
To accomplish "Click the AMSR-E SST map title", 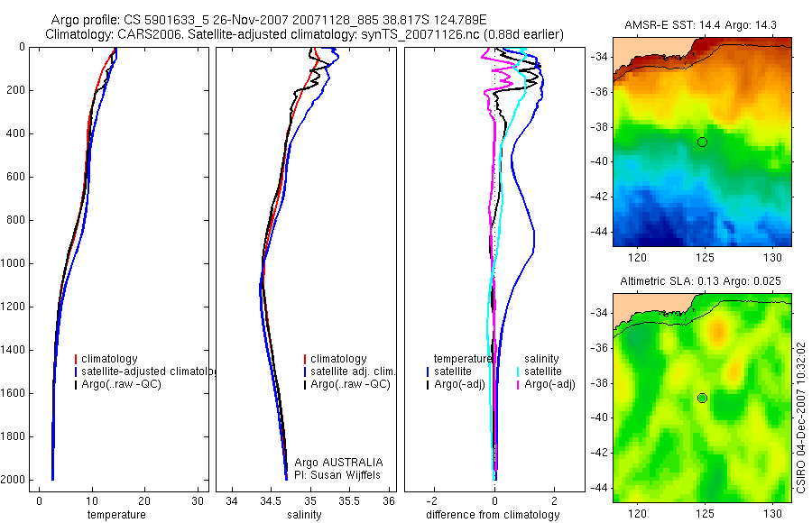I will click(x=701, y=25).
